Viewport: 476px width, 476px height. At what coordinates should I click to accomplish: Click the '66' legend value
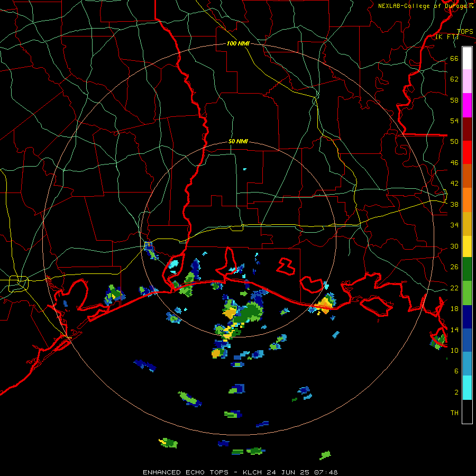point(454,59)
